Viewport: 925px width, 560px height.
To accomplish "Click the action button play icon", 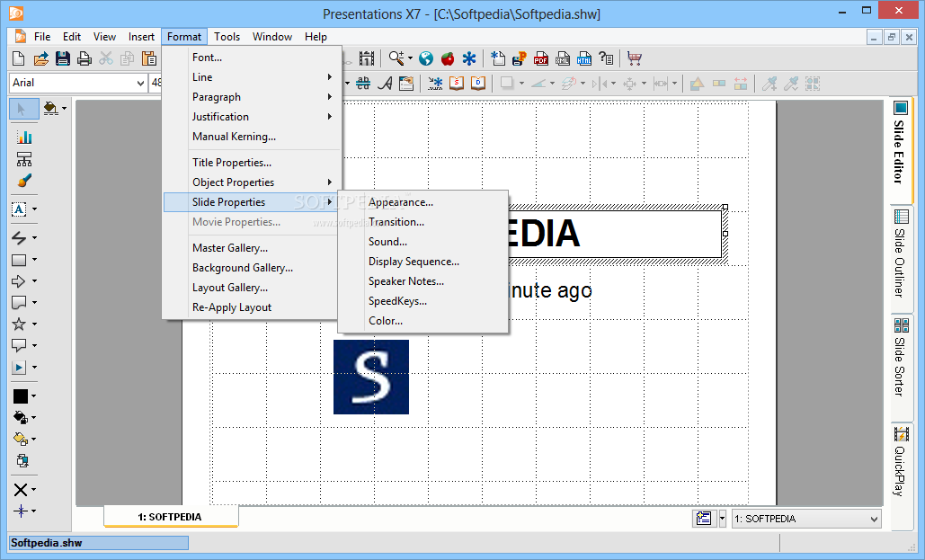I will tap(19, 367).
